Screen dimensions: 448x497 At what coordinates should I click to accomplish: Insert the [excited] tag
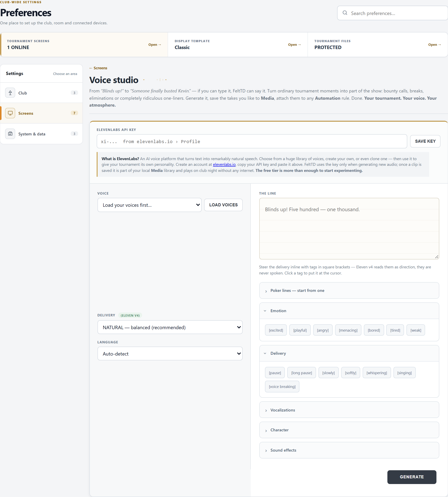point(276,330)
